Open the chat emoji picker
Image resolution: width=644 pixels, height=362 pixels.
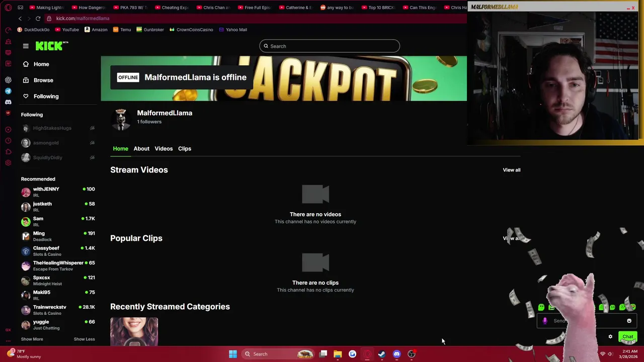click(629, 321)
